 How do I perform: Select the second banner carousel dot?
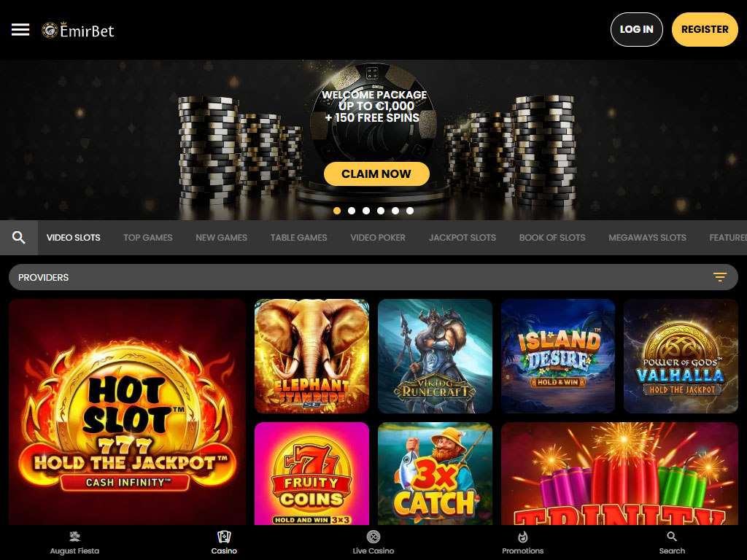click(x=352, y=211)
